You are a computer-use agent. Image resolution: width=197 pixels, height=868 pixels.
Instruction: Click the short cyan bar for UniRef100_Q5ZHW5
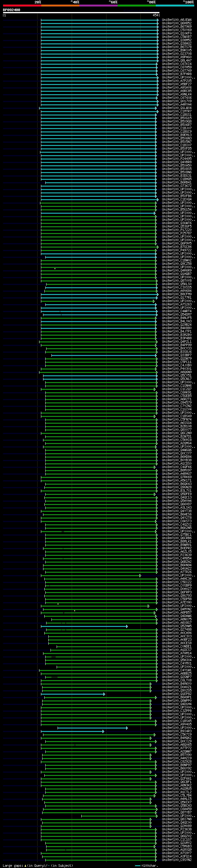pos(85,626)
